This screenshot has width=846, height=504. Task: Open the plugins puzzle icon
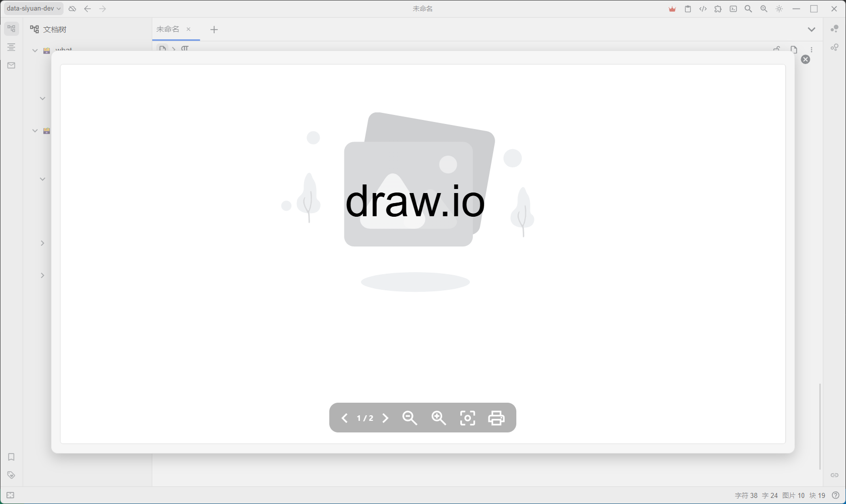point(718,9)
